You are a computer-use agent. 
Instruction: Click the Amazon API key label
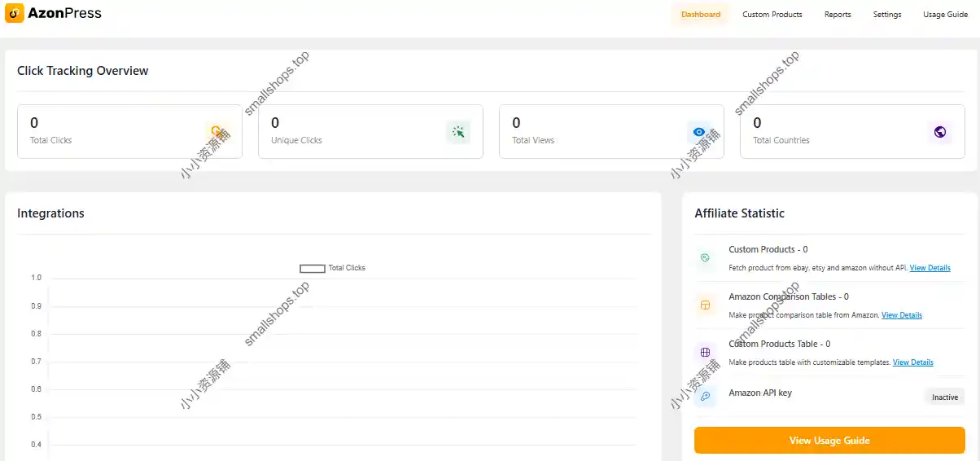click(760, 393)
